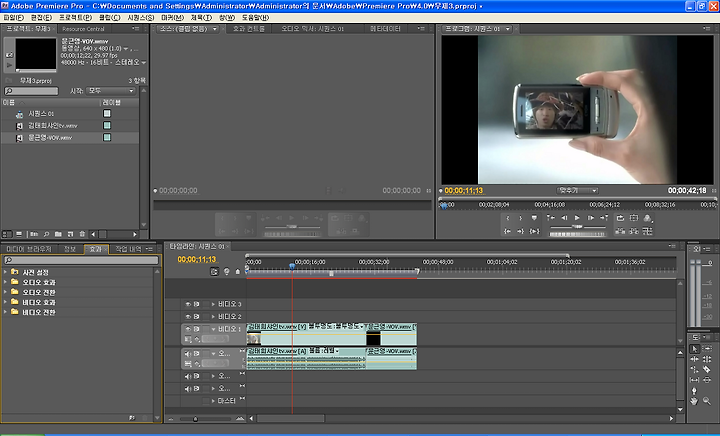Viewport: 720px width, 436px height.
Task: Set unnumbered marker in Program monitor
Action: tap(534, 218)
